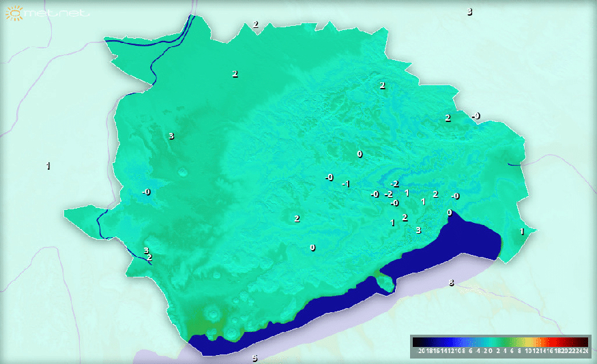Click the -0 label near the western border

point(146,192)
